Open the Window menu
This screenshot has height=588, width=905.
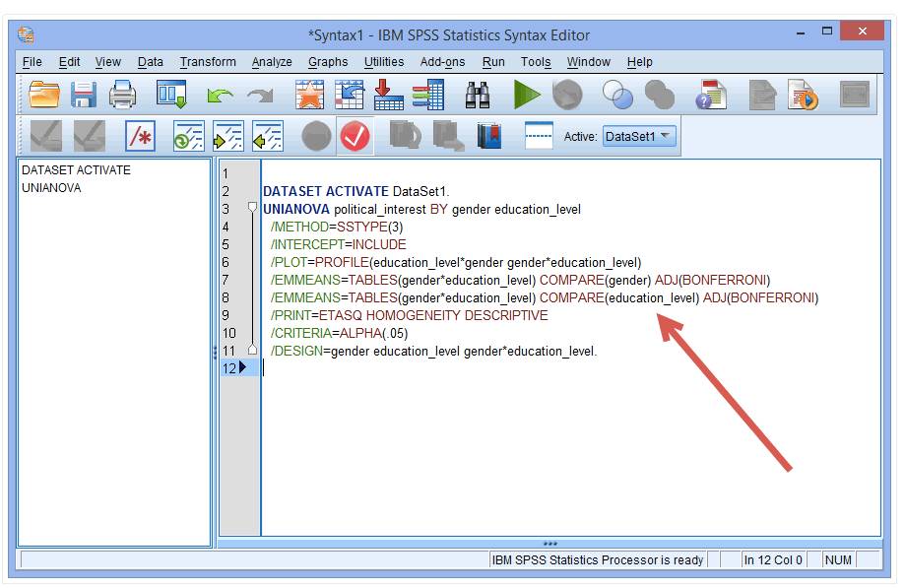point(588,62)
